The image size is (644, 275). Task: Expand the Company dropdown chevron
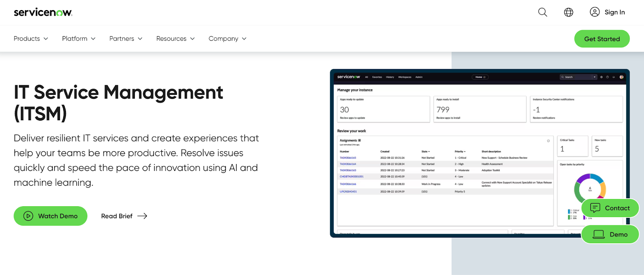244,39
